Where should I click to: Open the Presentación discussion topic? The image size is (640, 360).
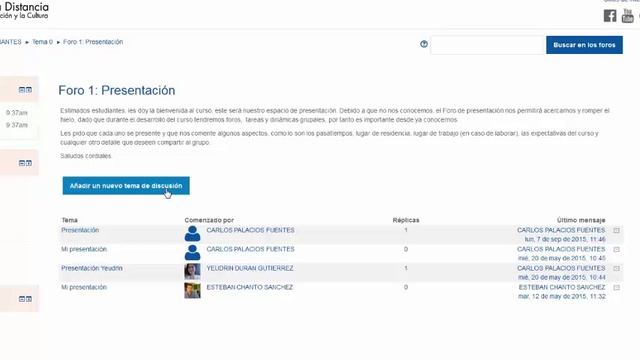pyautogui.click(x=80, y=230)
